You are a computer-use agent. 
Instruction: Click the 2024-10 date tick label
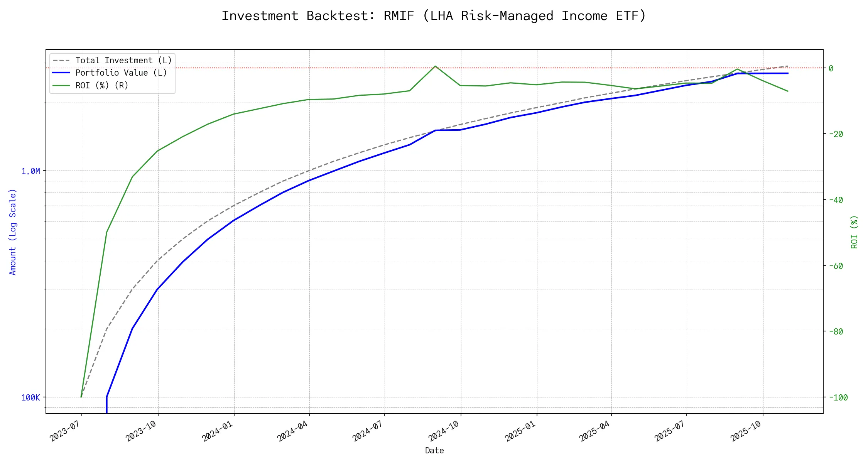click(x=444, y=431)
